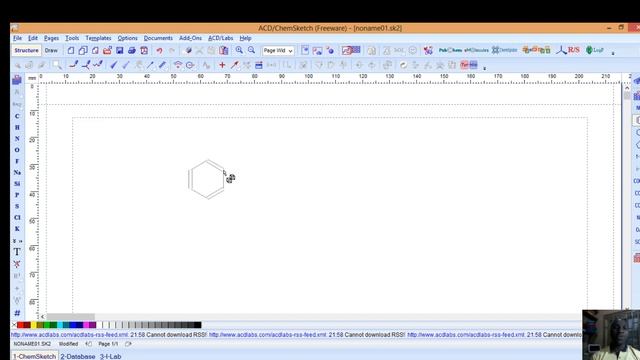Switch to Structure mode

click(x=27, y=51)
